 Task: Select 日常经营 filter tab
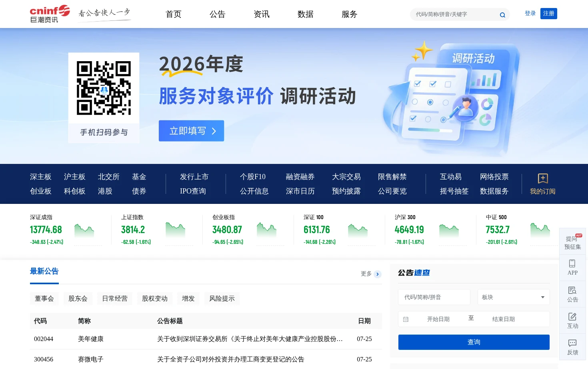point(115,299)
